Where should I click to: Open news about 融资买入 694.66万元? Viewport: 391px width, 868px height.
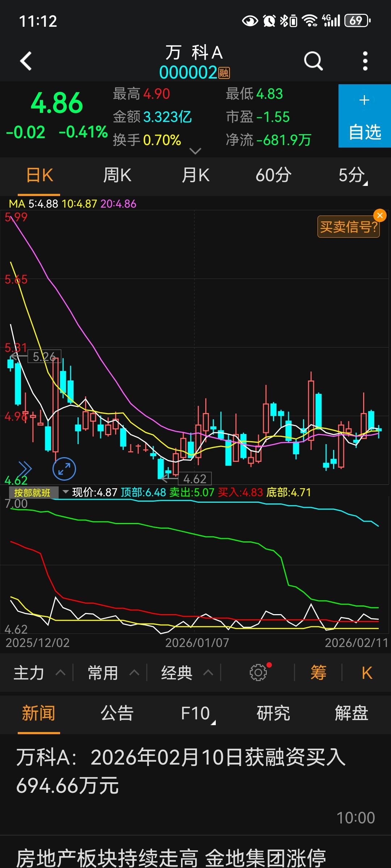pos(195,785)
